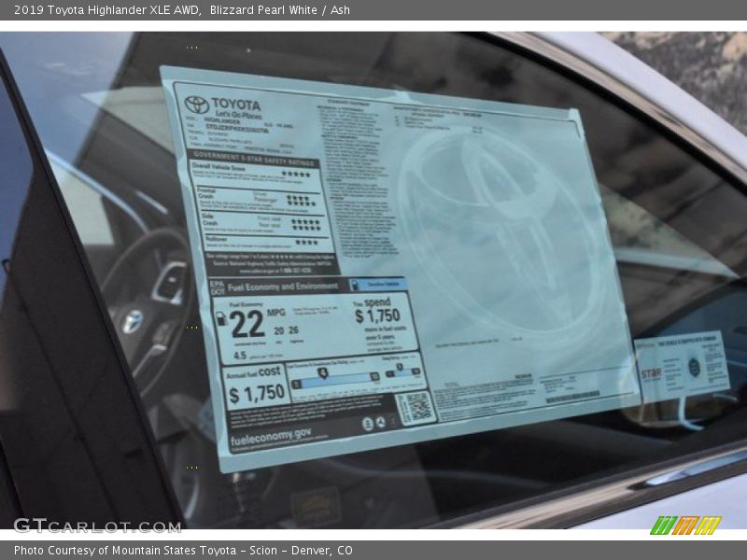Click the "STAR" logo on the small sticker
Image resolution: width=747 pixels, height=560 pixels.
[x=651, y=374]
